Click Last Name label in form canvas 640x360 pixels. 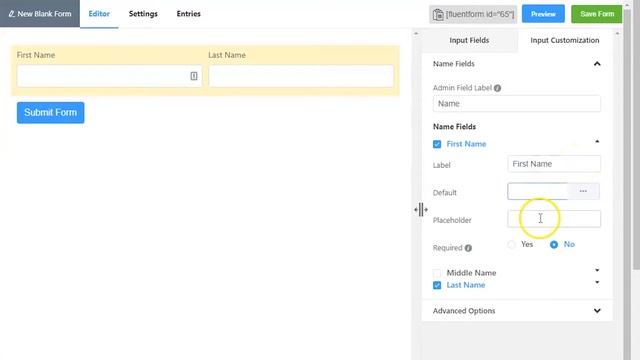click(227, 55)
